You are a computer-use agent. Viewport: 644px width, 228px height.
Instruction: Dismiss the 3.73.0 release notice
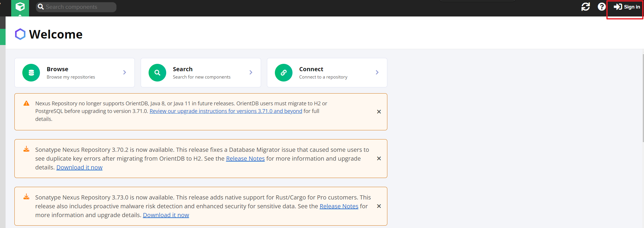click(379, 206)
